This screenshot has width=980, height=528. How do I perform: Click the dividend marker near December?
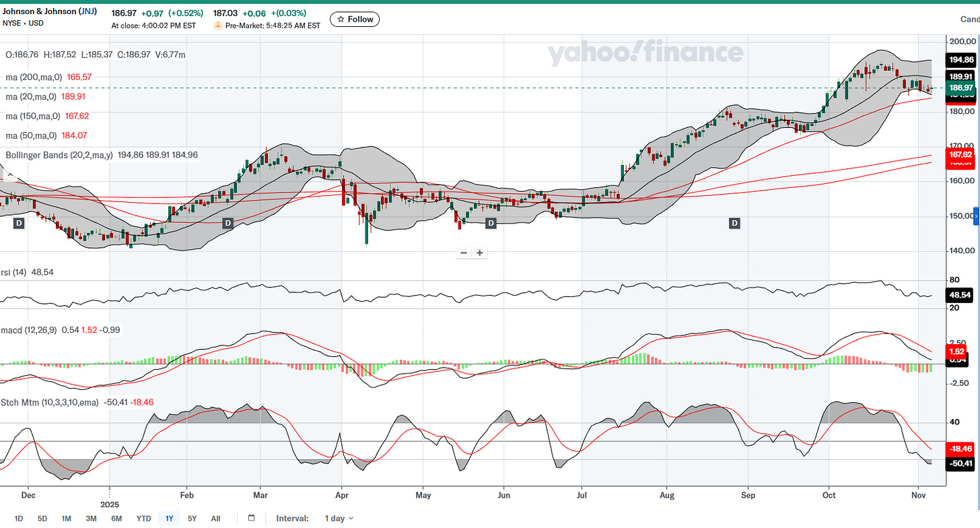coord(19,222)
